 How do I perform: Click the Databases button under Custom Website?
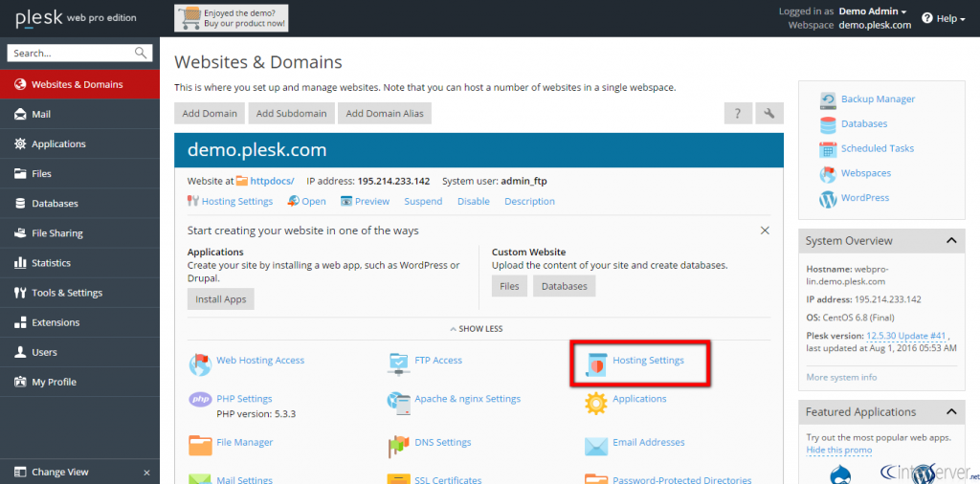[565, 286]
